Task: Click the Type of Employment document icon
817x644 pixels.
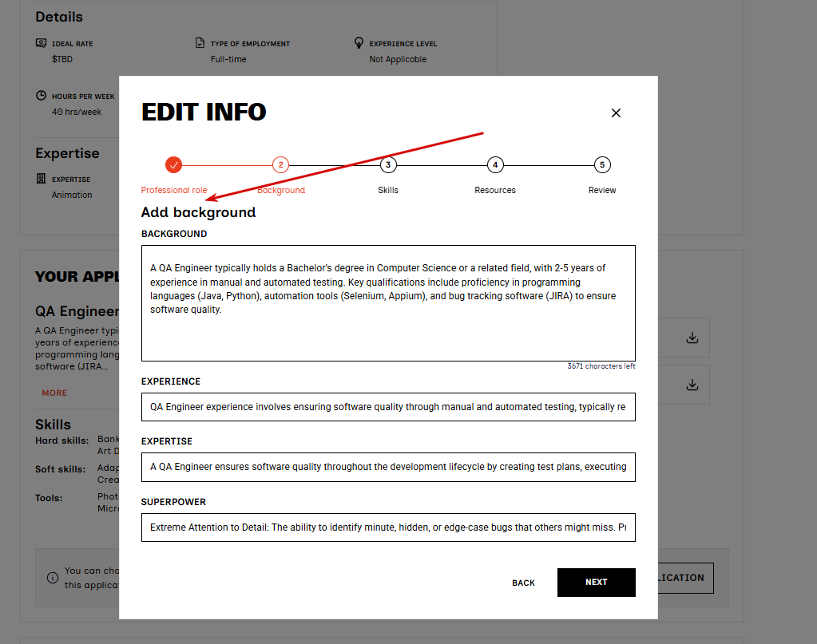Action: pos(200,42)
